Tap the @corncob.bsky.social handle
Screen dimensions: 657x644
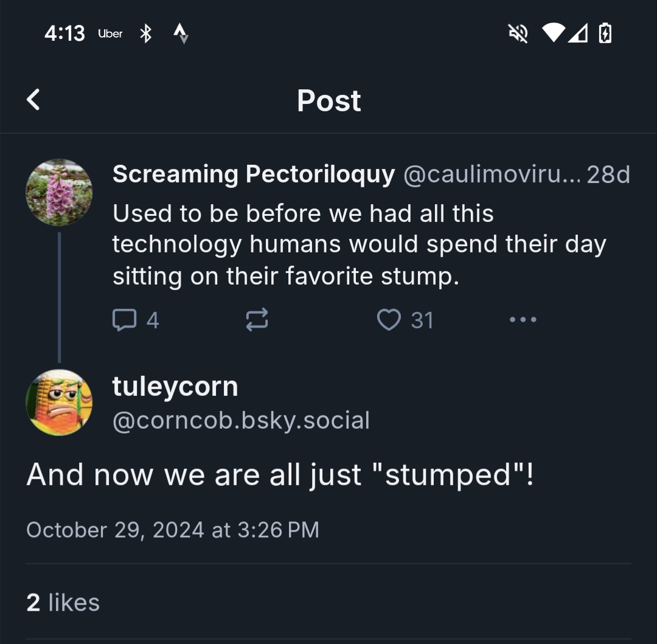[241, 421]
